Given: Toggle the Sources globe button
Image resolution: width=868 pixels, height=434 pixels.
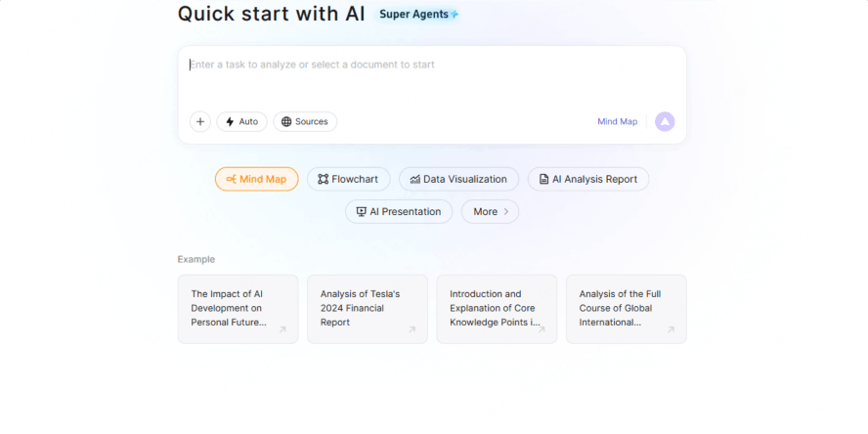Looking at the screenshot, I should 305,122.
